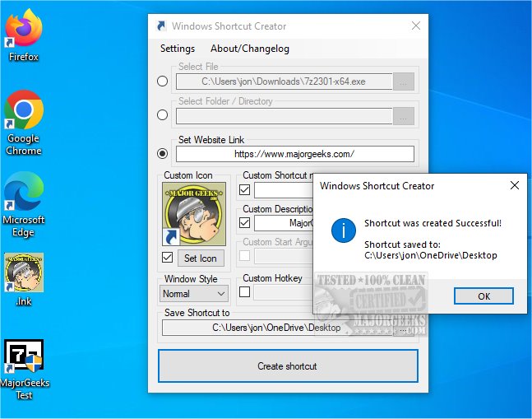Click the Custom Hotkey input field

284,292
